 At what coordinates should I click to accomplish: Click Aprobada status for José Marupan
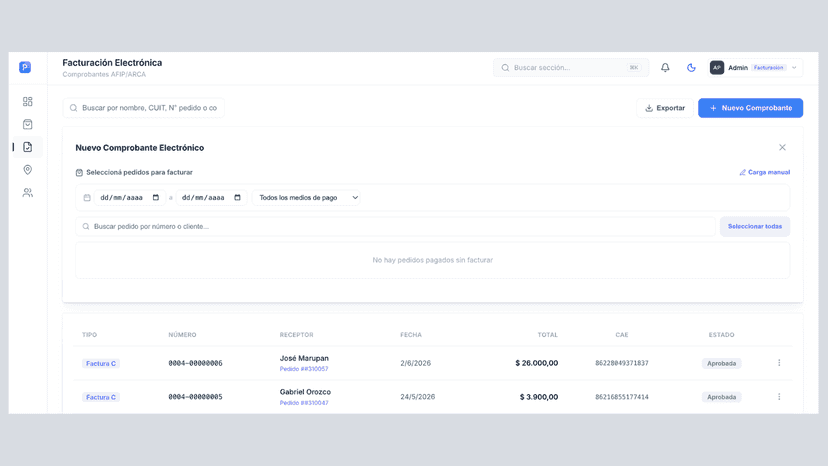pyautogui.click(x=721, y=364)
